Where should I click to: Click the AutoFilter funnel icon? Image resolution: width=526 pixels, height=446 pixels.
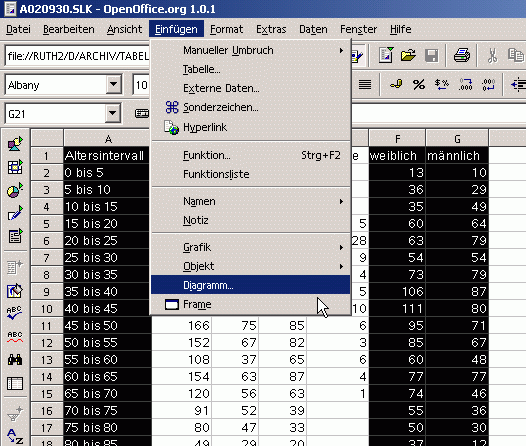15,413
